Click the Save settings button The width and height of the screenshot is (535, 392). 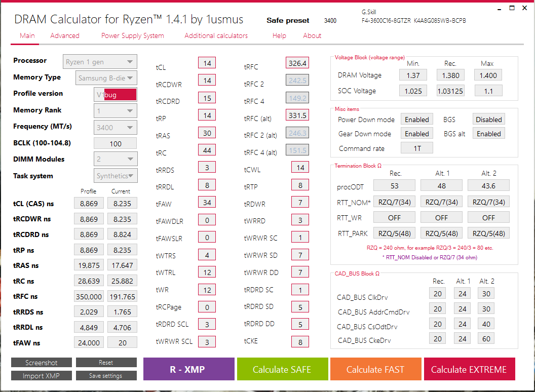[x=106, y=375]
